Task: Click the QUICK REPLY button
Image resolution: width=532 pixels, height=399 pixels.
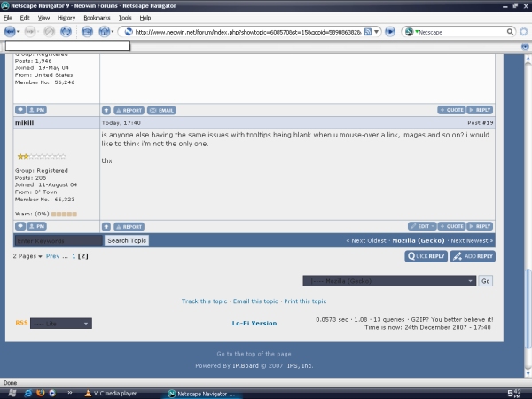Action: click(x=426, y=256)
